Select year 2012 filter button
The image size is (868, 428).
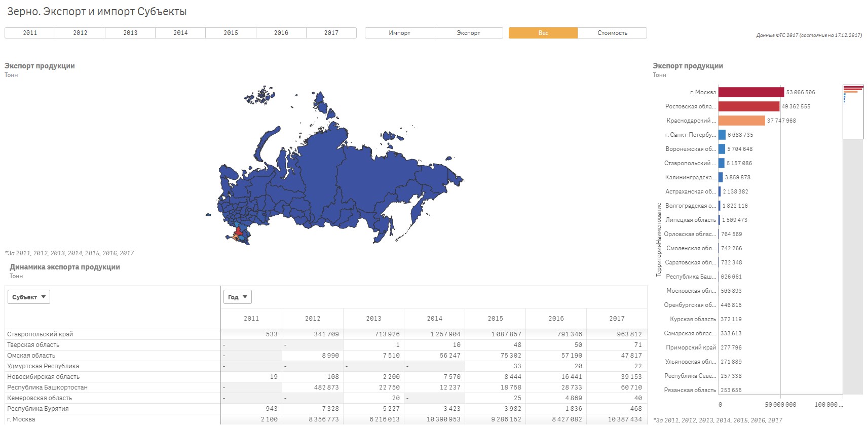coord(80,33)
